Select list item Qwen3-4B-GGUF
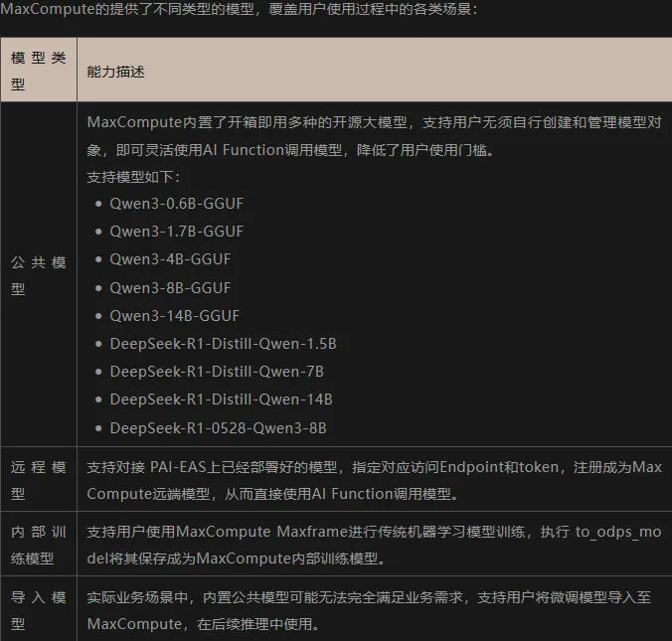 click(170, 259)
